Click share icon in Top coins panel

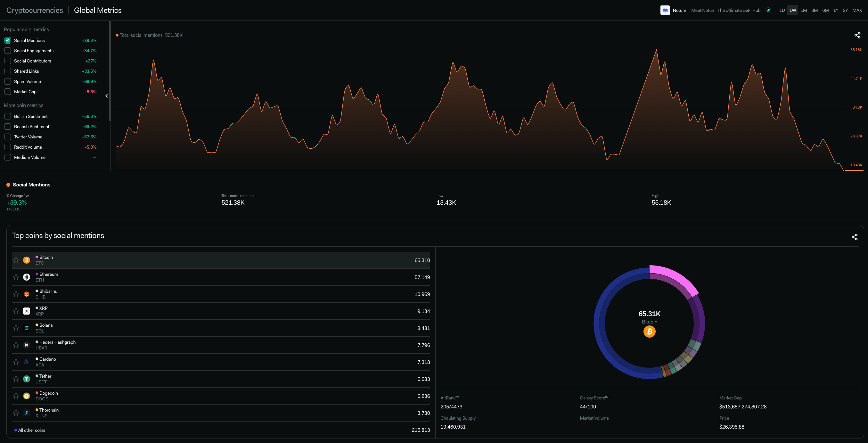pyautogui.click(x=854, y=237)
